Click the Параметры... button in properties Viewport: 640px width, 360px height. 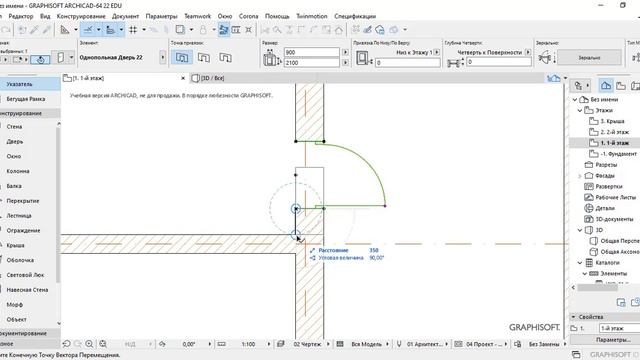tap(605, 340)
